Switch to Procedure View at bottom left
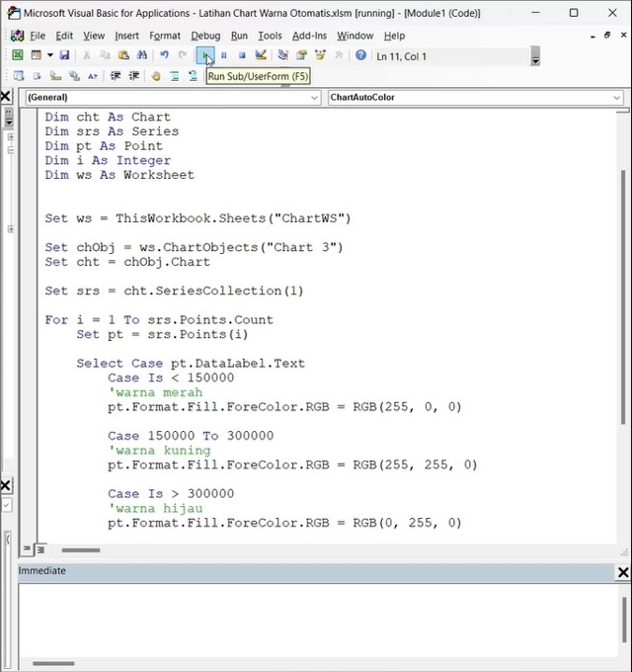 tap(28, 549)
